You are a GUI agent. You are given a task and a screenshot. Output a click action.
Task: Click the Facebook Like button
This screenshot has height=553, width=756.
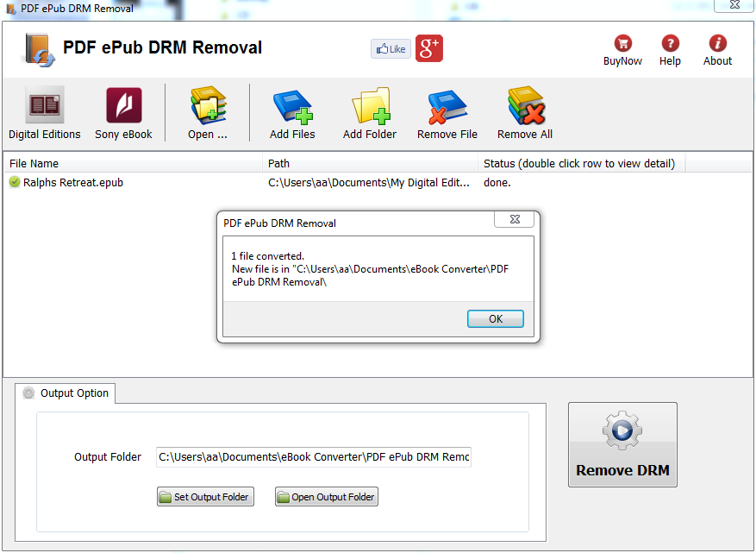point(390,48)
